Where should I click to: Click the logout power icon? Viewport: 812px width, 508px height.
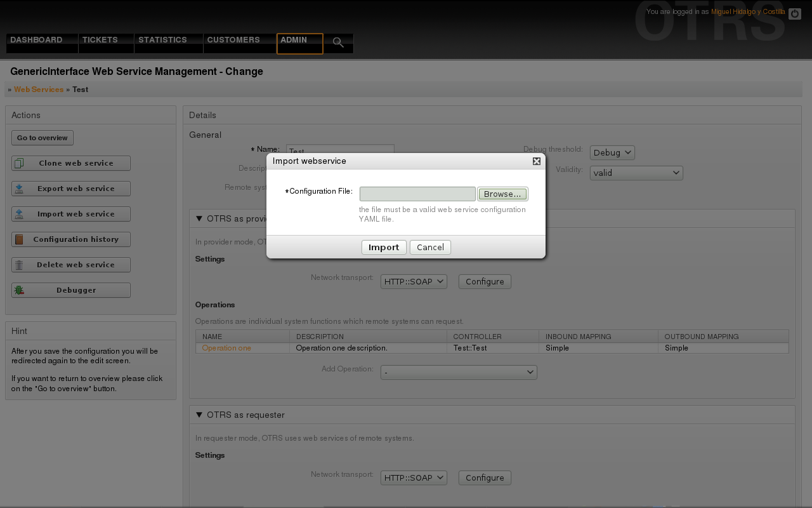[x=794, y=13]
